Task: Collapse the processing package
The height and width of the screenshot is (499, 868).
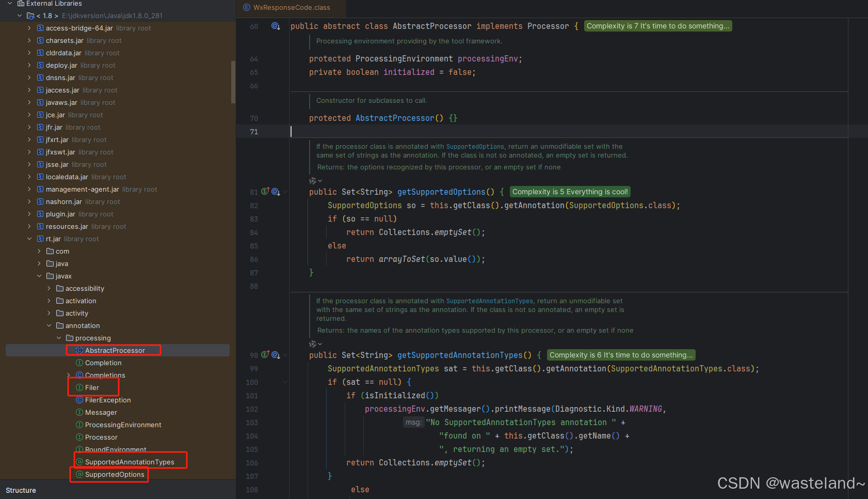Action: 59,338
